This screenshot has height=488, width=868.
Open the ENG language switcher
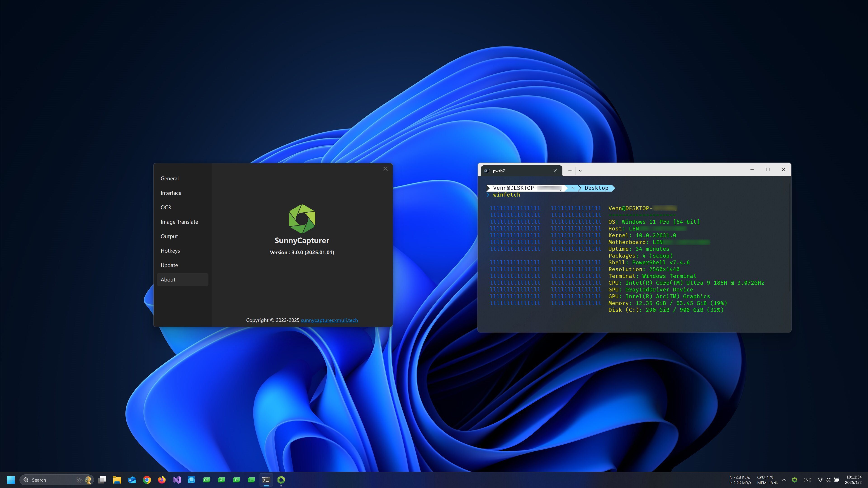tap(807, 480)
